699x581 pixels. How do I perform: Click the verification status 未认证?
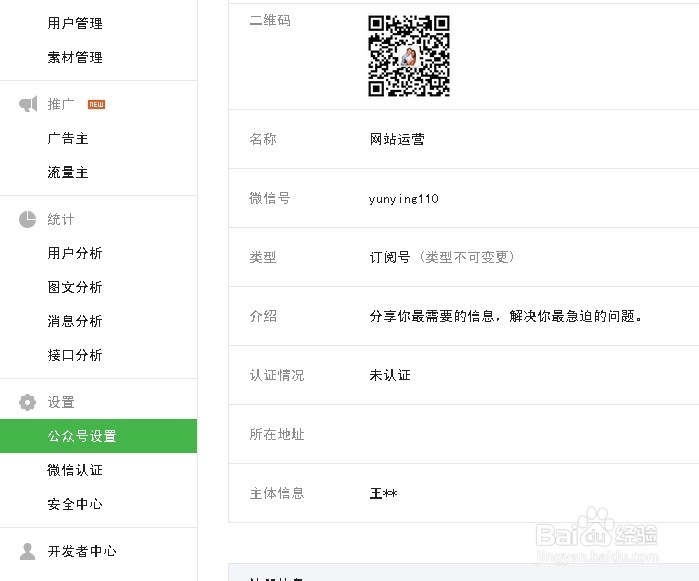click(x=390, y=375)
